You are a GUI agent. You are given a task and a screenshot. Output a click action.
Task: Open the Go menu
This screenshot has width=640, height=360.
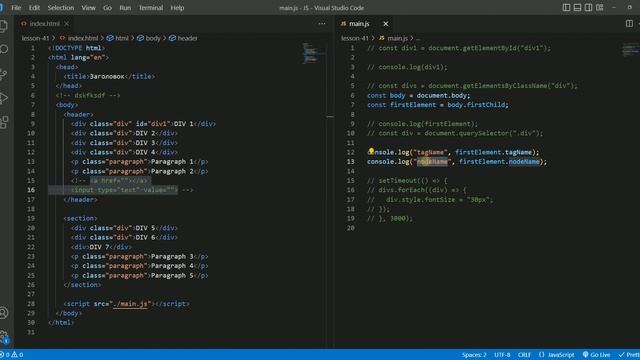coord(107,8)
